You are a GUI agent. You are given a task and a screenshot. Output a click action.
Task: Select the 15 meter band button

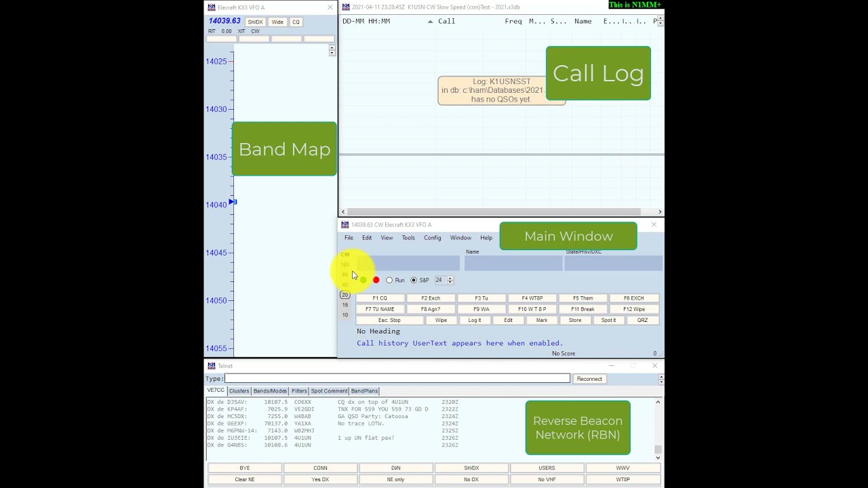pyautogui.click(x=345, y=305)
